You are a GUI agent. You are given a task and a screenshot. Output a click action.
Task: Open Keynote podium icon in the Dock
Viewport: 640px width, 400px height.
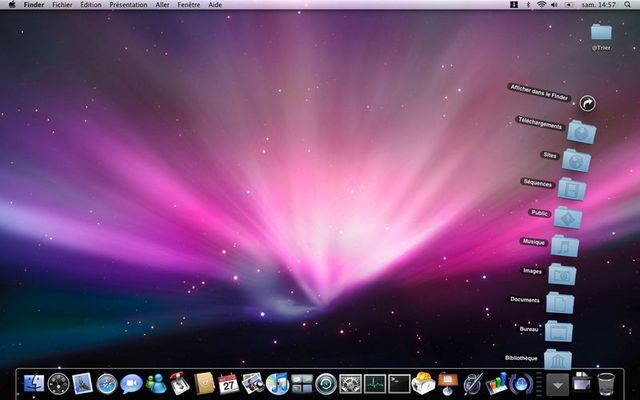coord(448,383)
